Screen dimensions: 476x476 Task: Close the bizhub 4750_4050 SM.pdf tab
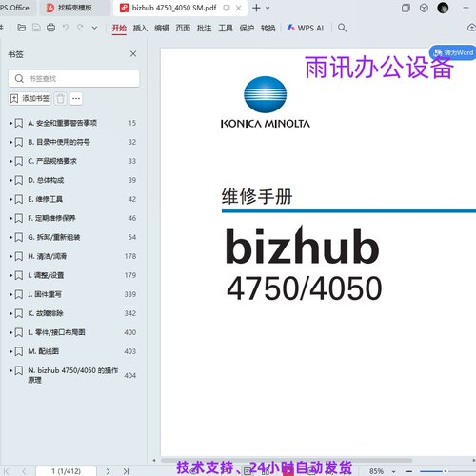239,8
